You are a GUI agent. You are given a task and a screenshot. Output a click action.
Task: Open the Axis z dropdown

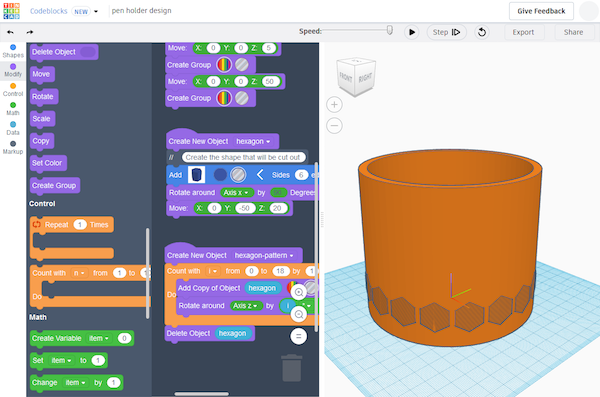point(246,306)
